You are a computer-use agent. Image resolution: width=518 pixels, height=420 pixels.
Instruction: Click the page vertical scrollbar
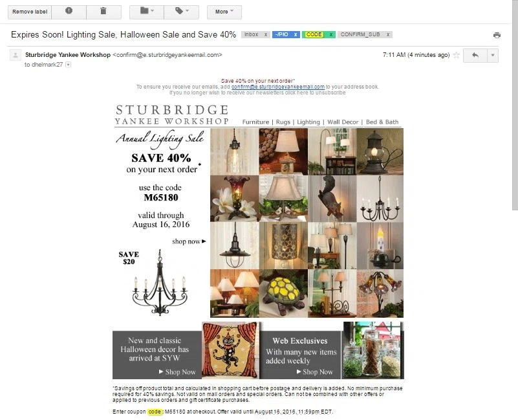point(515,105)
